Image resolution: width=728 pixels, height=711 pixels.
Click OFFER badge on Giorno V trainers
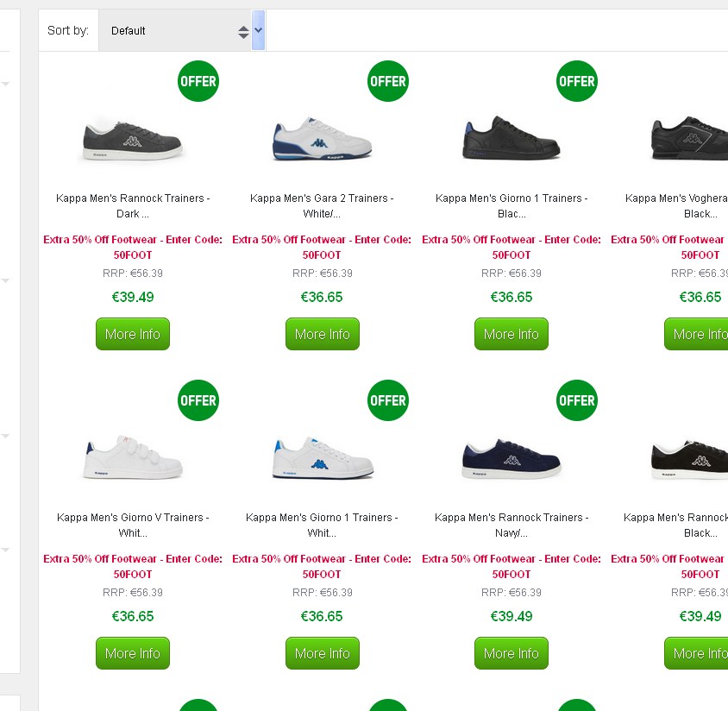coord(198,400)
